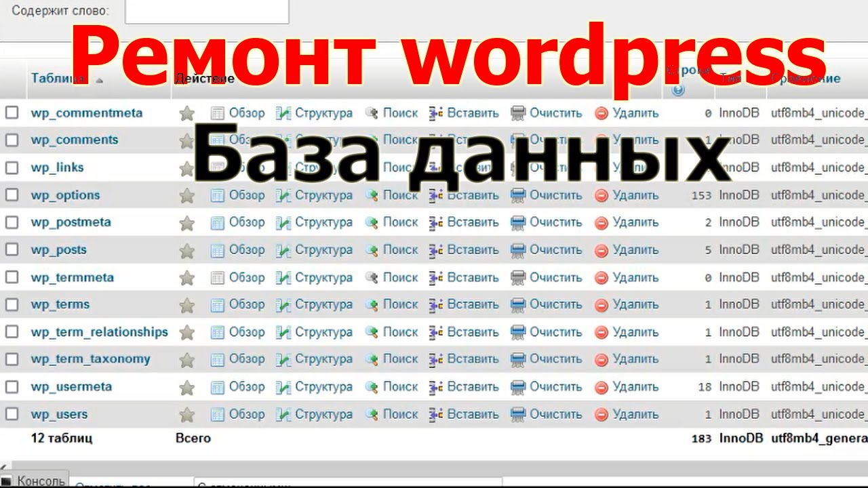Click the favorite star for wp_options
This screenshot has height=488, width=868.
click(186, 195)
